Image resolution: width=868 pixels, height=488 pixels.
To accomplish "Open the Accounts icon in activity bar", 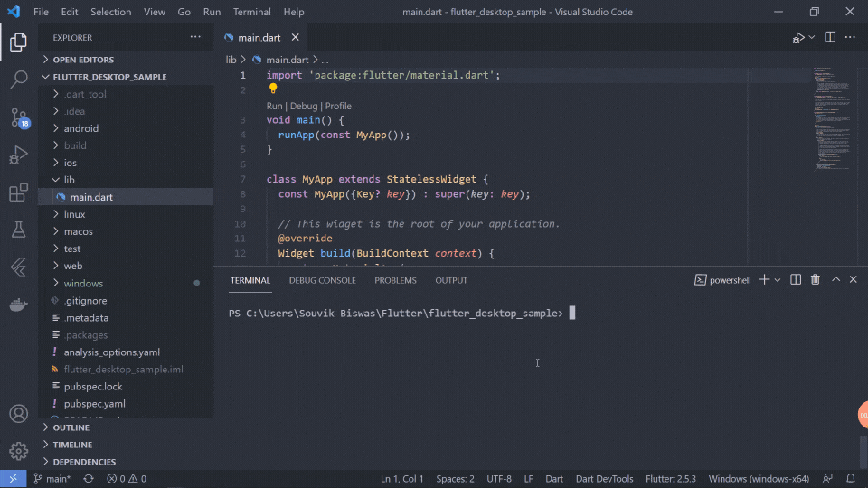I will coord(18,414).
